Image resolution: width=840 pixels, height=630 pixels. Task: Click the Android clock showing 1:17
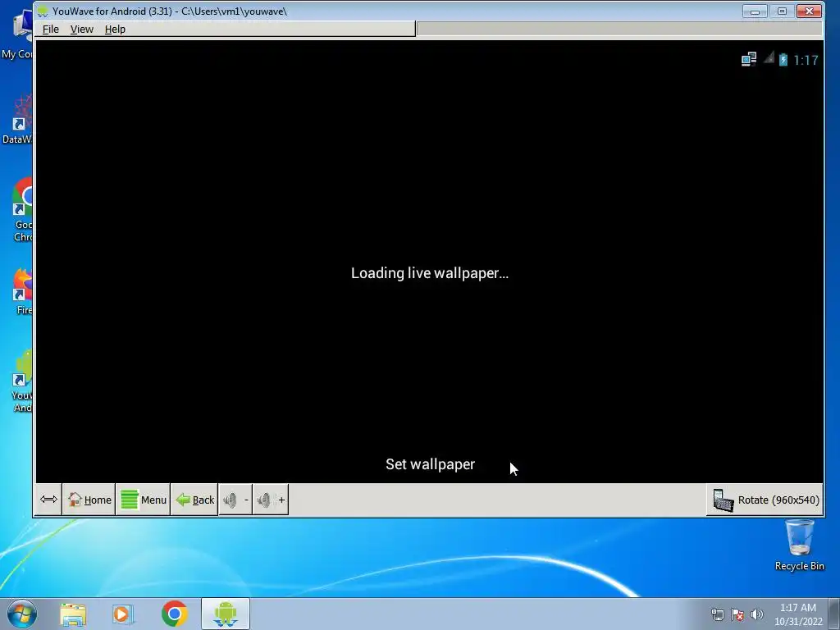tap(806, 60)
